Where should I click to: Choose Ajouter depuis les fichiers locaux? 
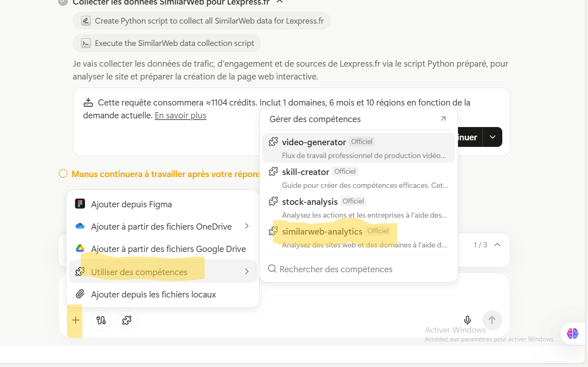click(x=153, y=295)
